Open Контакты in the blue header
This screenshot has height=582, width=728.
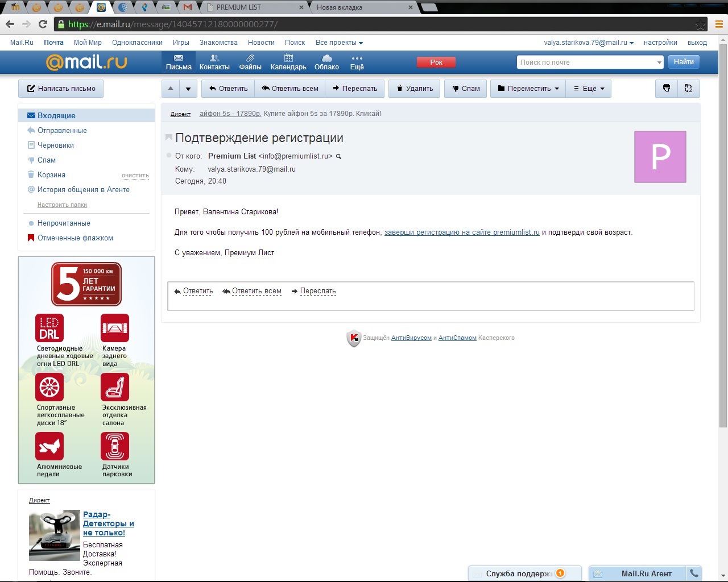(214, 62)
